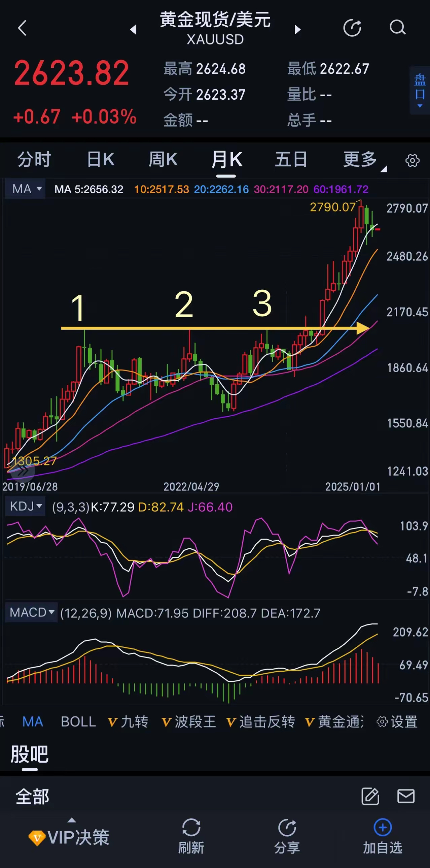The image size is (430, 868).
Task: Select the 月K chart tab
Action: pos(226,159)
